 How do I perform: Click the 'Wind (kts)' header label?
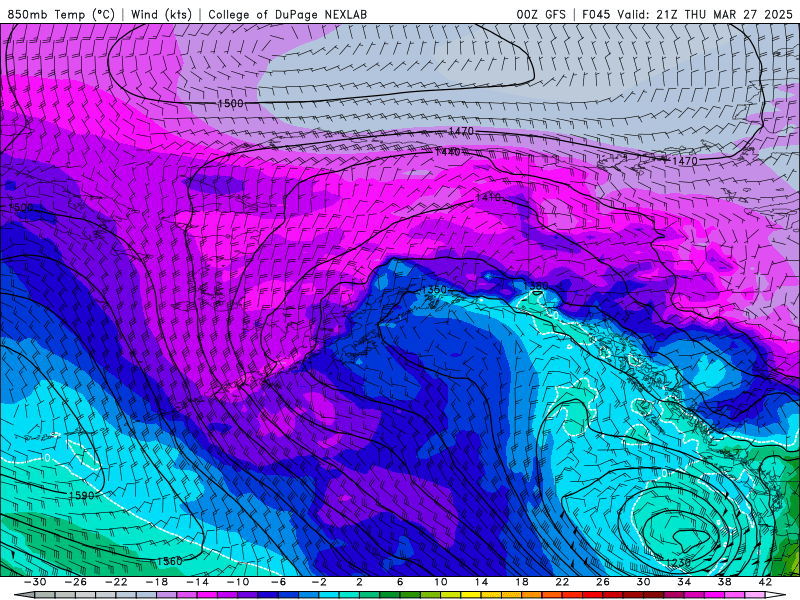tap(161, 14)
